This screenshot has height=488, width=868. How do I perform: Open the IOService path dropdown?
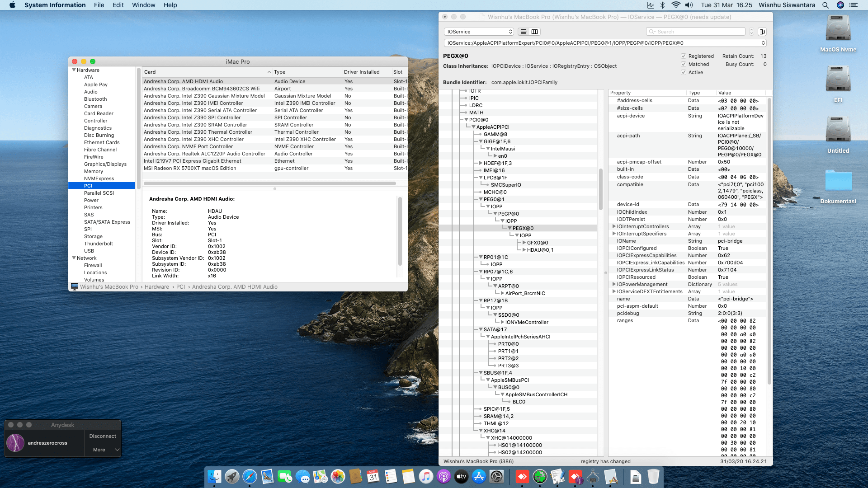click(x=605, y=43)
